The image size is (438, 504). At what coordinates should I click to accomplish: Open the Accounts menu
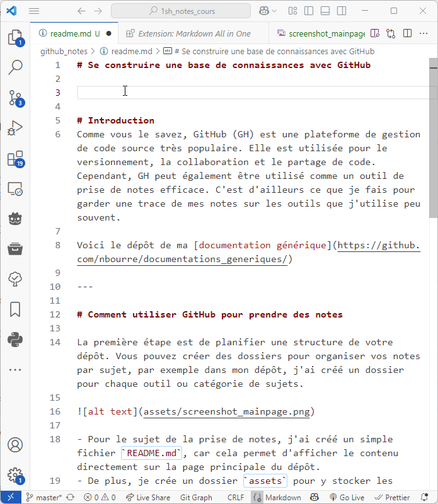coord(15,445)
